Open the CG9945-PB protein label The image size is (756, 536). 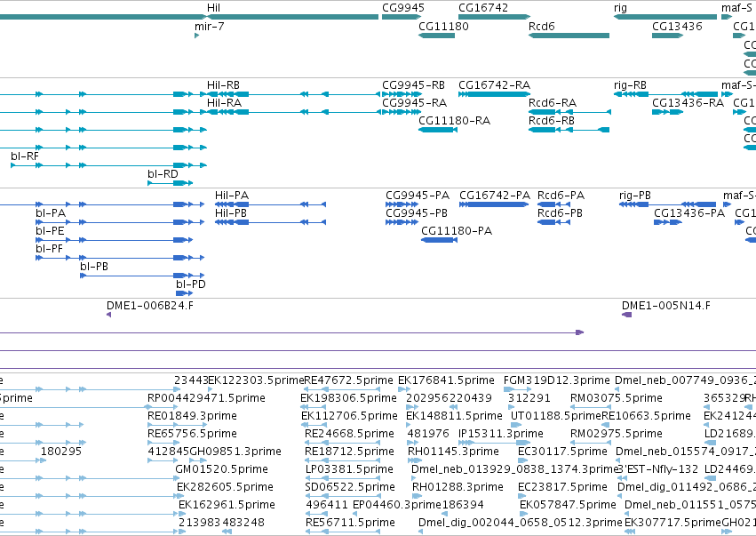click(x=417, y=213)
